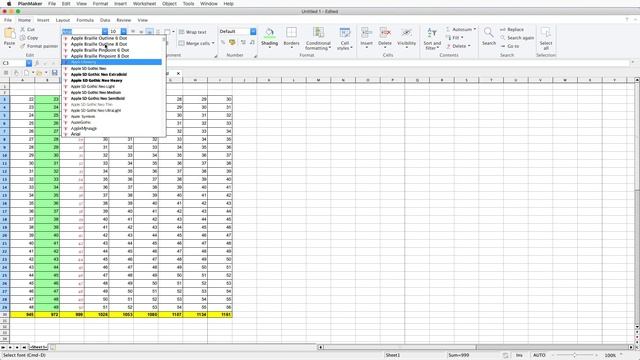Screen dimensions: 640x360
Task: Click the Copy command
Action: tap(29, 38)
